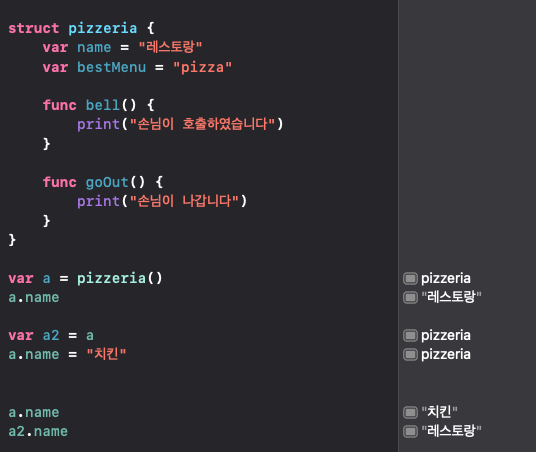This screenshot has width=536, height=452.
Task: Click the "레스토랑" string in name declaration
Action: pos(170,47)
